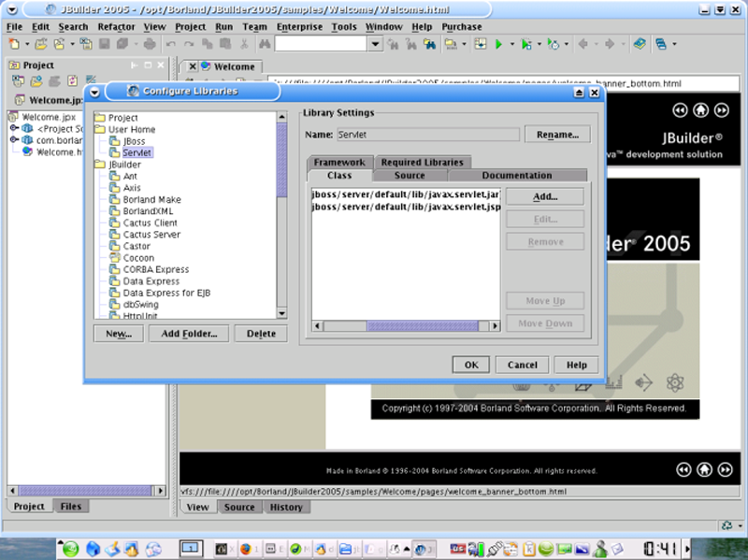Click the Debug project icon
Screen dimensions: 748x560
click(525, 44)
